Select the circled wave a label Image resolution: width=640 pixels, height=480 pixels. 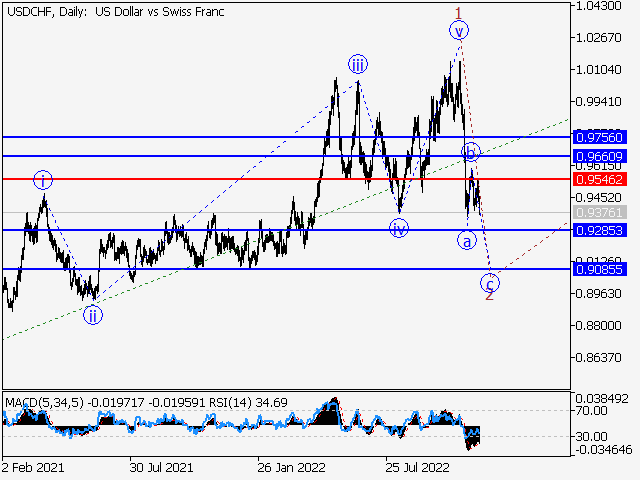[467, 240]
